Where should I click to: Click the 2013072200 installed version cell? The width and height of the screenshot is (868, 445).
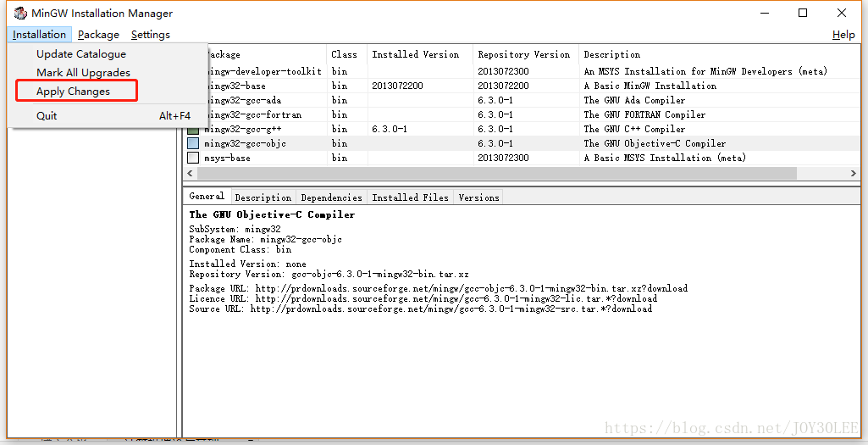click(395, 86)
